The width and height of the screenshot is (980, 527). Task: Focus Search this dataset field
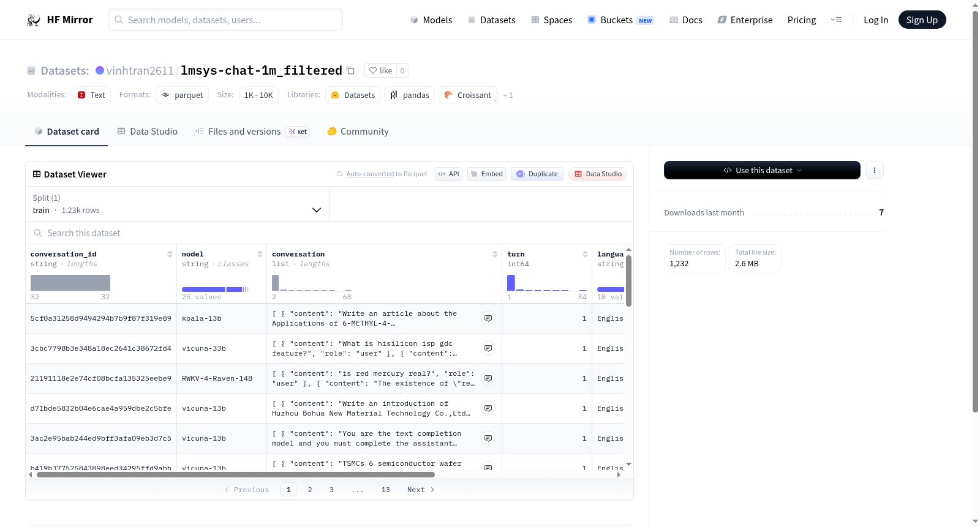(x=330, y=233)
